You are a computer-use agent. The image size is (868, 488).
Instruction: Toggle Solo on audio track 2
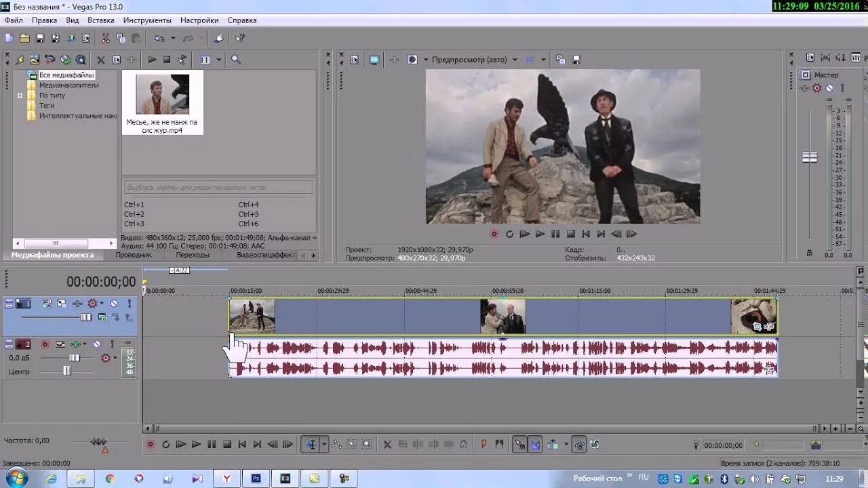pyautogui.click(x=113, y=344)
